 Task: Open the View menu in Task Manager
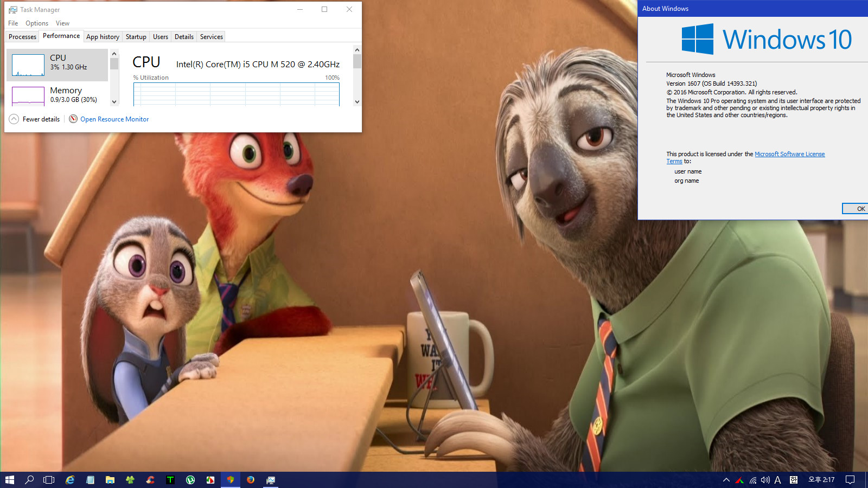[x=62, y=23]
